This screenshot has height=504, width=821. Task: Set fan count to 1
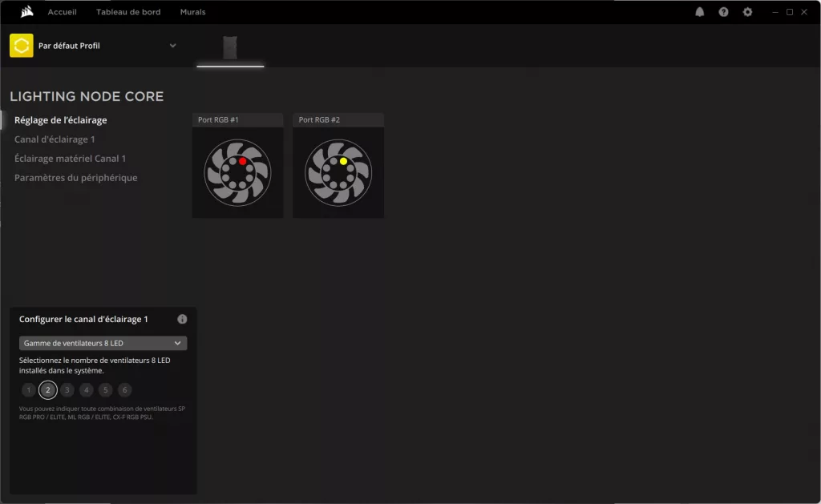coord(29,390)
